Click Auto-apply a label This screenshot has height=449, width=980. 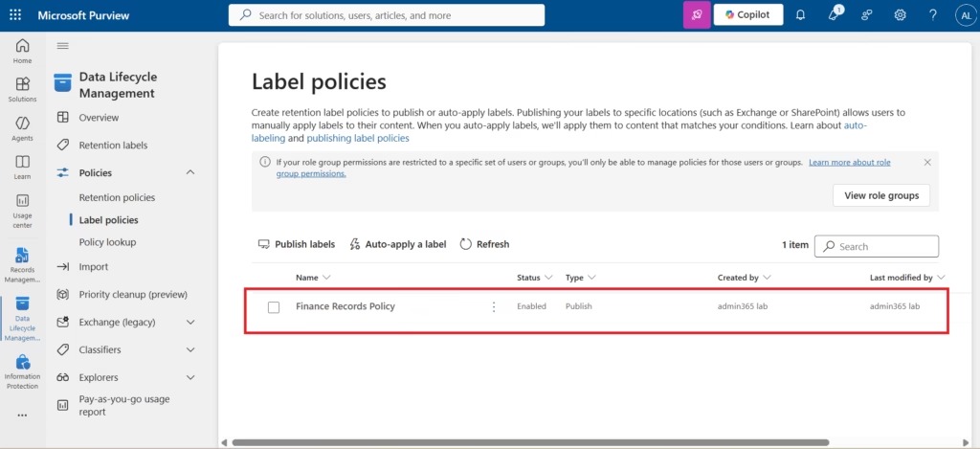(397, 244)
